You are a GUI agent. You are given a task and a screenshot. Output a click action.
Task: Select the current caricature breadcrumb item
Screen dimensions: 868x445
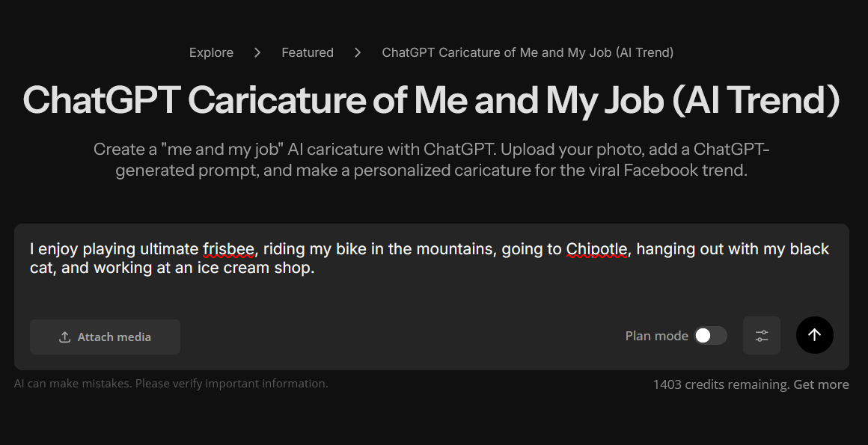tap(528, 52)
